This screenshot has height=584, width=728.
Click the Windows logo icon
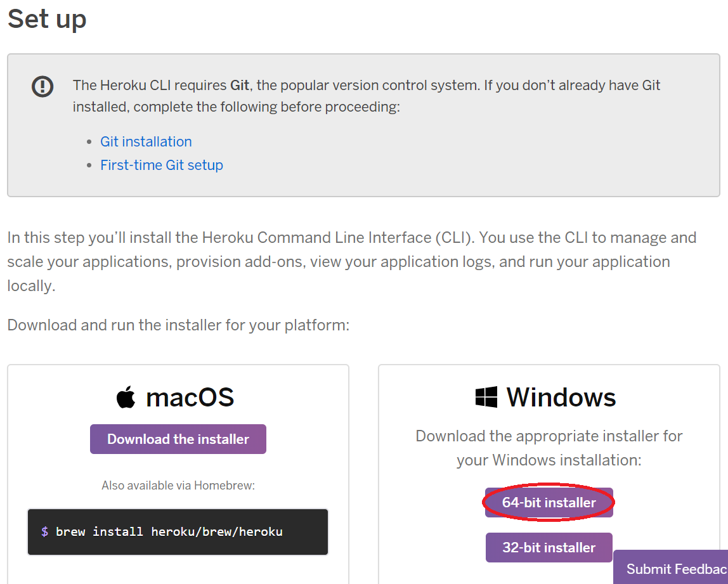[x=486, y=396]
